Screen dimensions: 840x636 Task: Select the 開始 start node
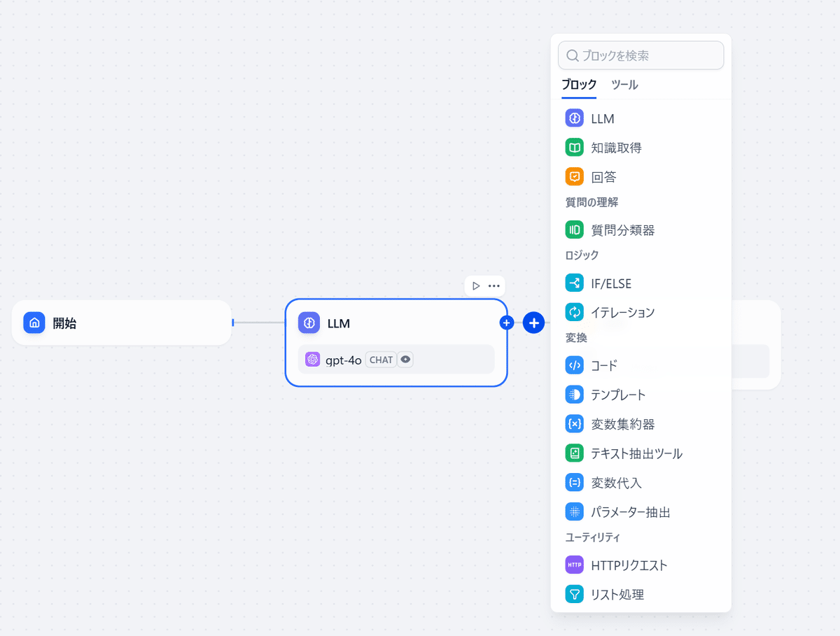pos(121,323)
